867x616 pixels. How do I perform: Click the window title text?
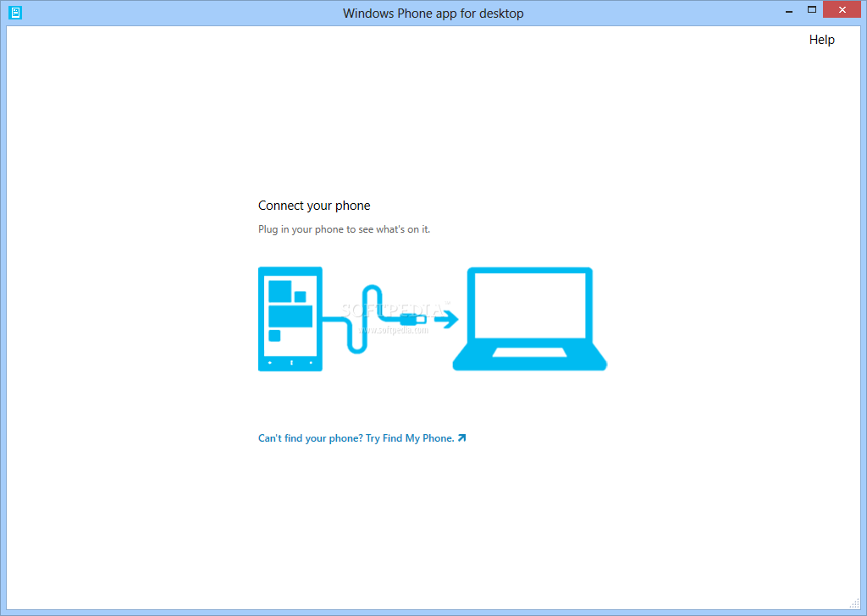(x=433, y=14)
